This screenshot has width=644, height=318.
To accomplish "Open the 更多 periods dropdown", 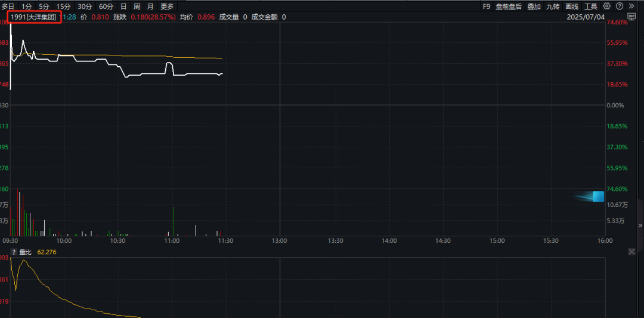I will pos(167,6).
